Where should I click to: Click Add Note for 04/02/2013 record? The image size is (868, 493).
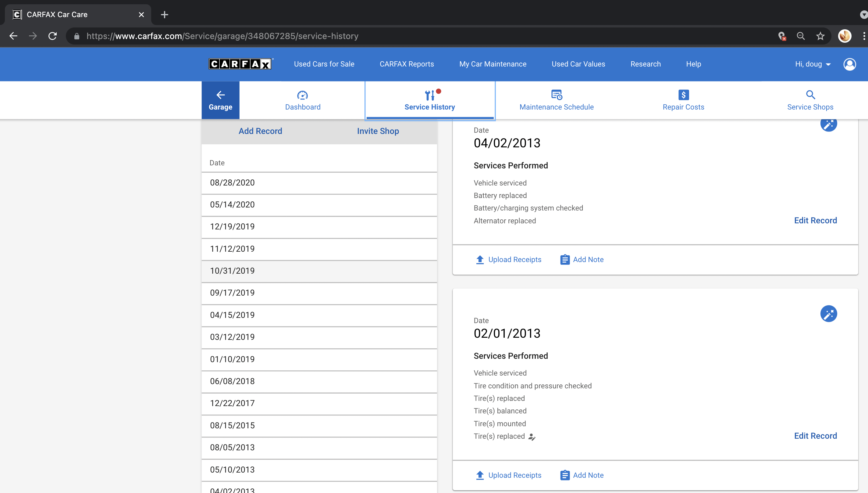point(582,260)
